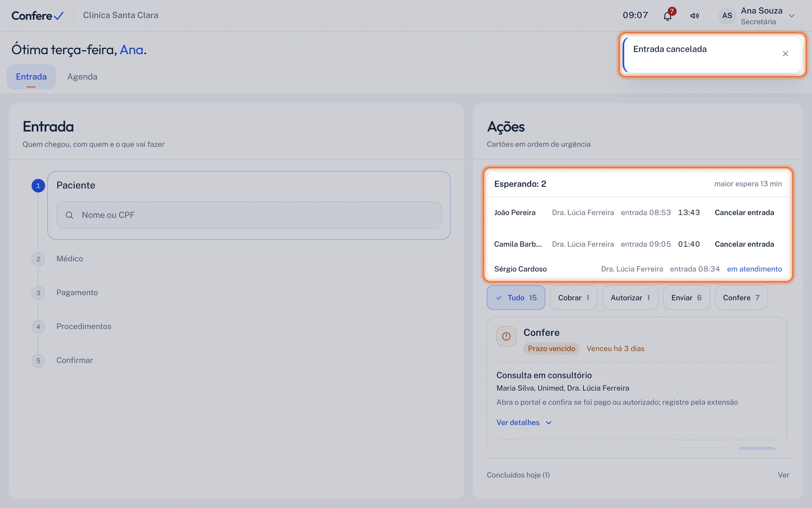Expand Ver detalhes on Confere card
This screenshot has width=812, height=508.
pos(524,422)
